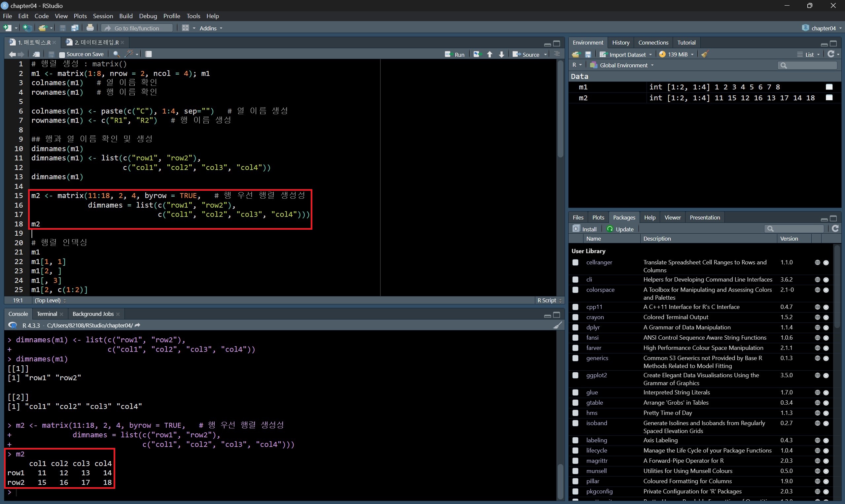Expand the Global Environment dropdown
This screenshot has height=504, width=845.
[x=623, y=65]
